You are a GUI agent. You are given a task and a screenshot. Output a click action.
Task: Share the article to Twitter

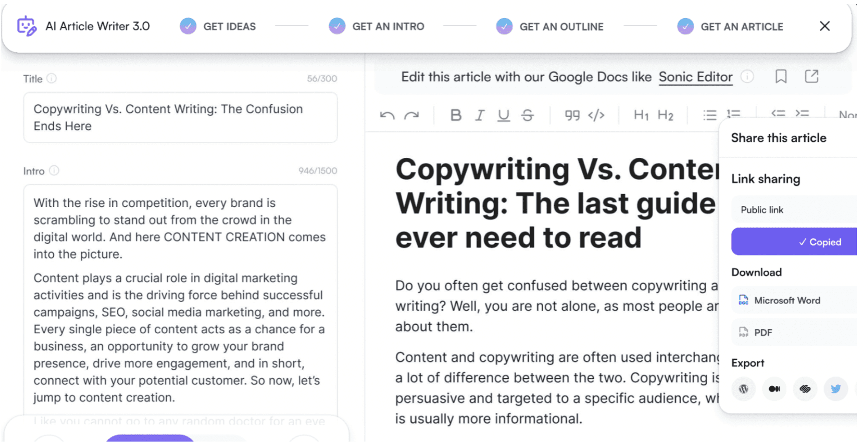click(836, 389)
